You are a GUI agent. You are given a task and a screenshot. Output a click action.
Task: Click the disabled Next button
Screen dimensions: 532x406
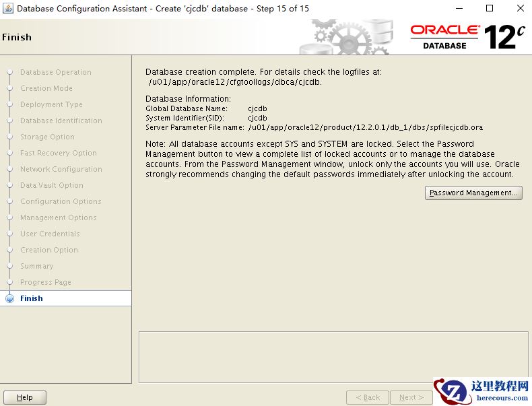click(411, 397)
